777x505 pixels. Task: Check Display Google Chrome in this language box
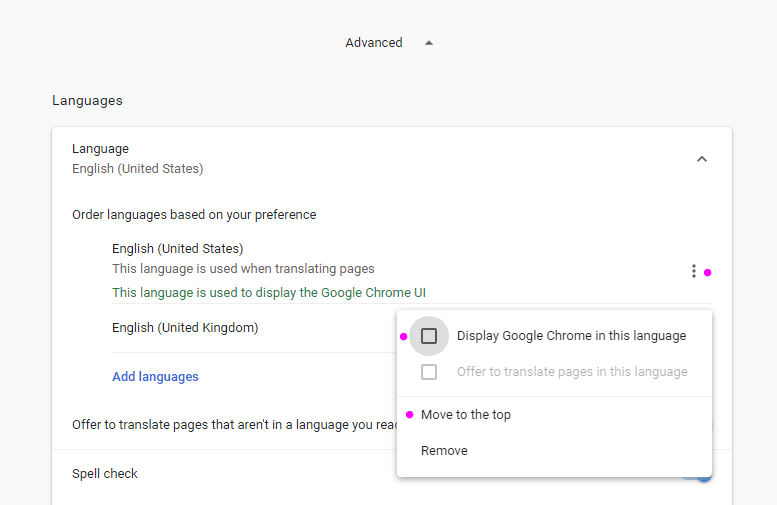pos(429,336)
